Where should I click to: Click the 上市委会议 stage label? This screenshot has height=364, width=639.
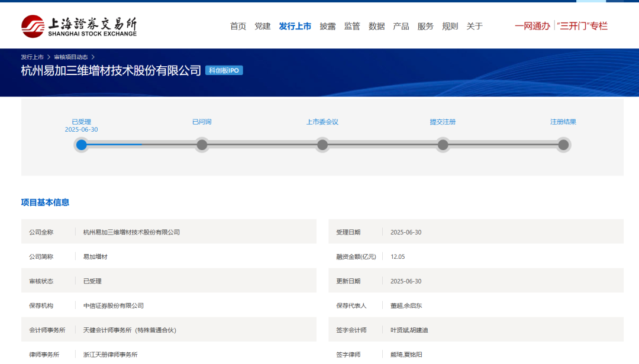coord(322,122)
